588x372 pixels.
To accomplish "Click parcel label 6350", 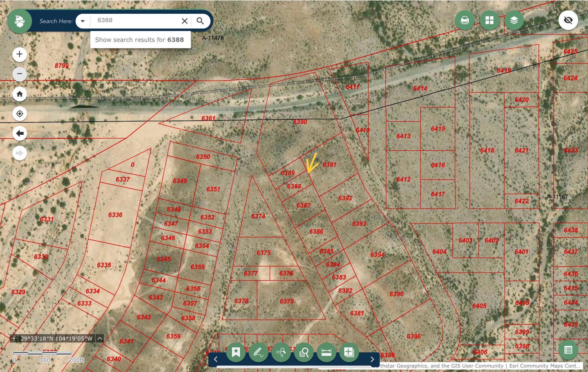I will [203, 157].
